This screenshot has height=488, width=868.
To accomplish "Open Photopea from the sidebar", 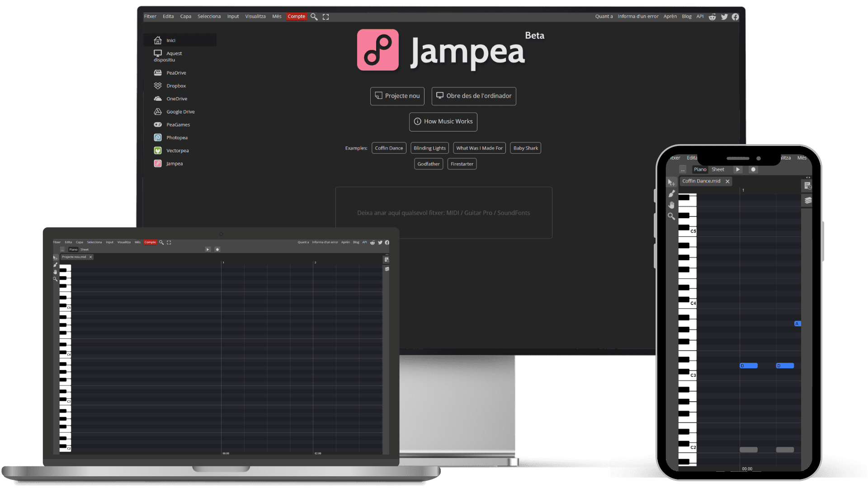I will pyautogui.click(x=176, y=137).
